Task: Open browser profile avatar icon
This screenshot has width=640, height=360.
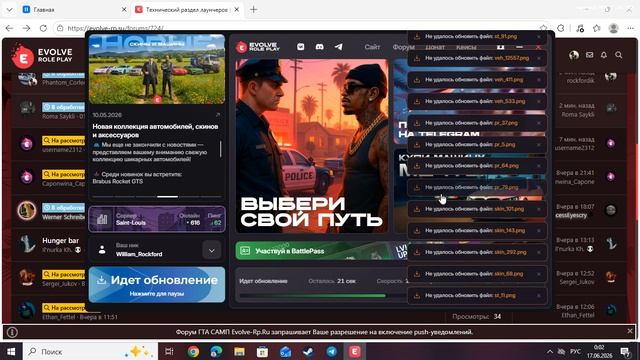Action: 613,28
